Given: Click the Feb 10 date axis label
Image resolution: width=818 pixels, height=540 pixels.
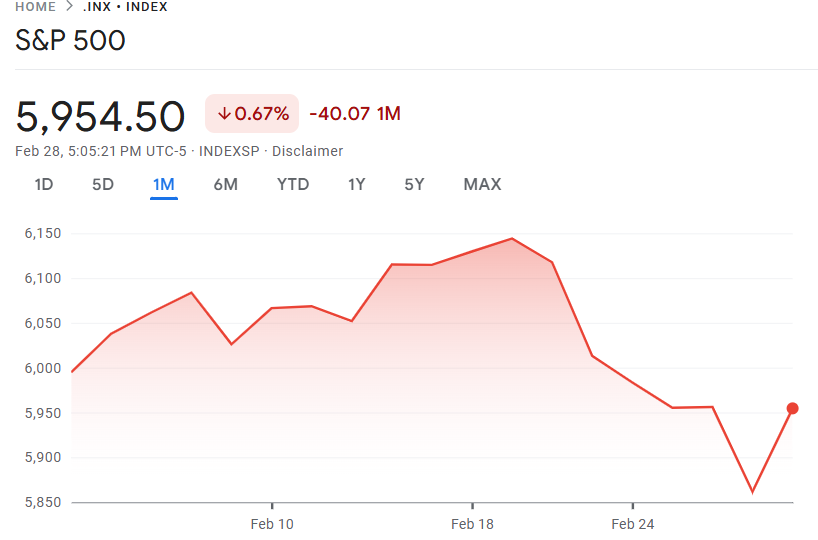Looking at the screenshot, I should point(272,524).
